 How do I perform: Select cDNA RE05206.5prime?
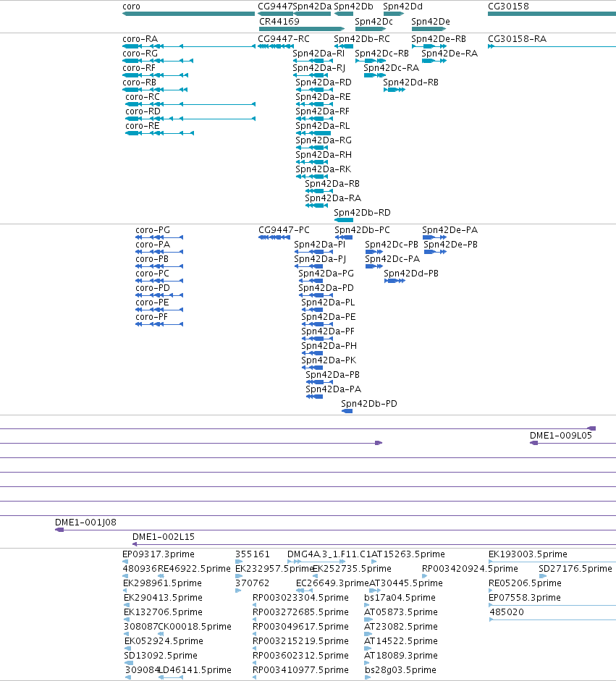[491, 591]
